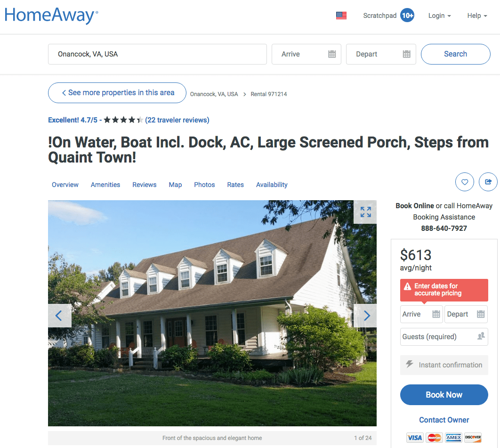Expand the Login dropdown
The height and width of the screenshot is (448, 500).
(x=439, y=16)
